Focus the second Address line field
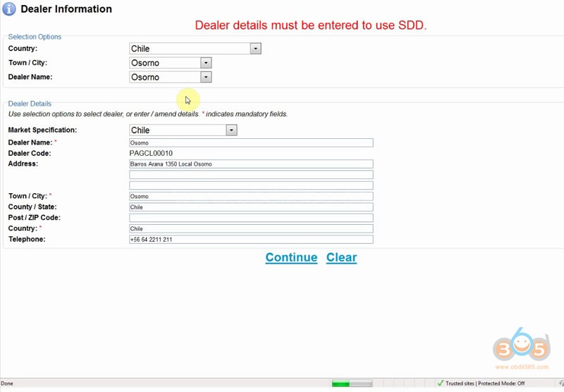 point(251,175)
